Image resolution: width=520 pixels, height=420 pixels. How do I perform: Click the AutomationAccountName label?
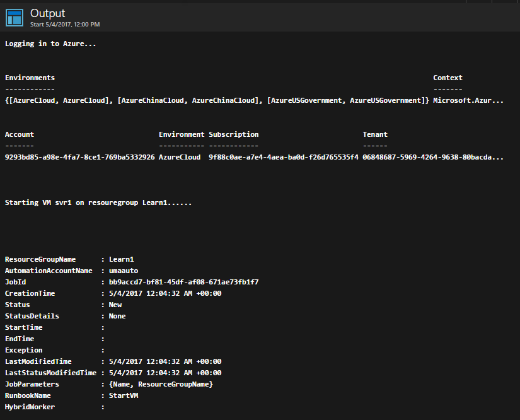point(49,271)
